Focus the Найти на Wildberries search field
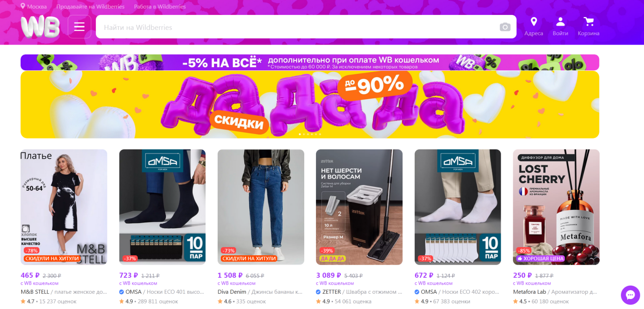The width and height of the screenshot is (644, 309). coord(306,27)
